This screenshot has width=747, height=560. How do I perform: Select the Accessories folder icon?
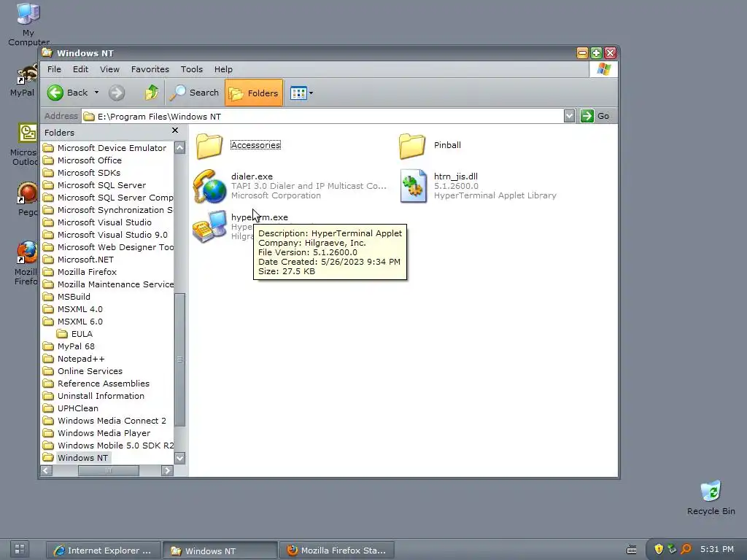[209, 145]
